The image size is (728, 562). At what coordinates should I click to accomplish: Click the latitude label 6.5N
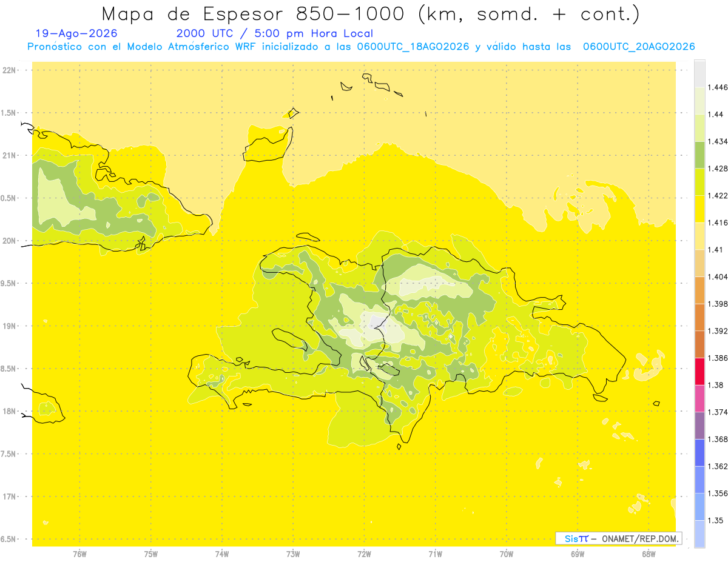(x=9, y=539)
